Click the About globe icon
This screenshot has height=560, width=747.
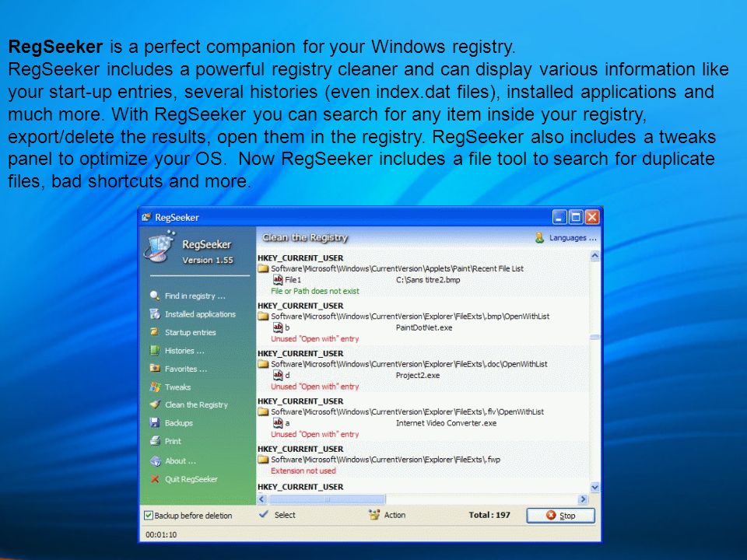tap(155, 461)
